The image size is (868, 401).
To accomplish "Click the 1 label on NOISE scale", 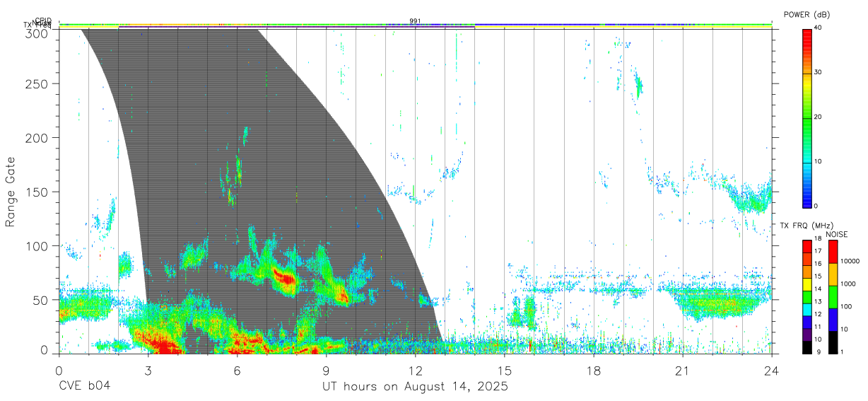I will point(842,351).
